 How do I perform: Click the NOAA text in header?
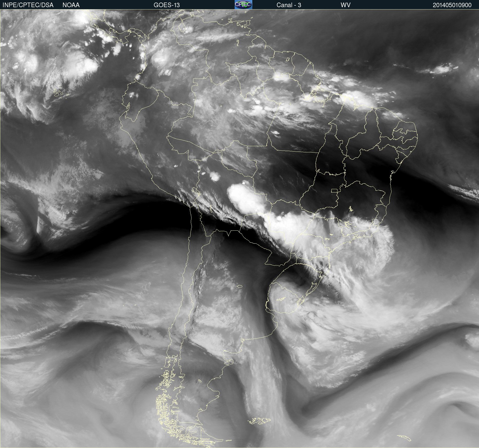click(x=71, y=5)
